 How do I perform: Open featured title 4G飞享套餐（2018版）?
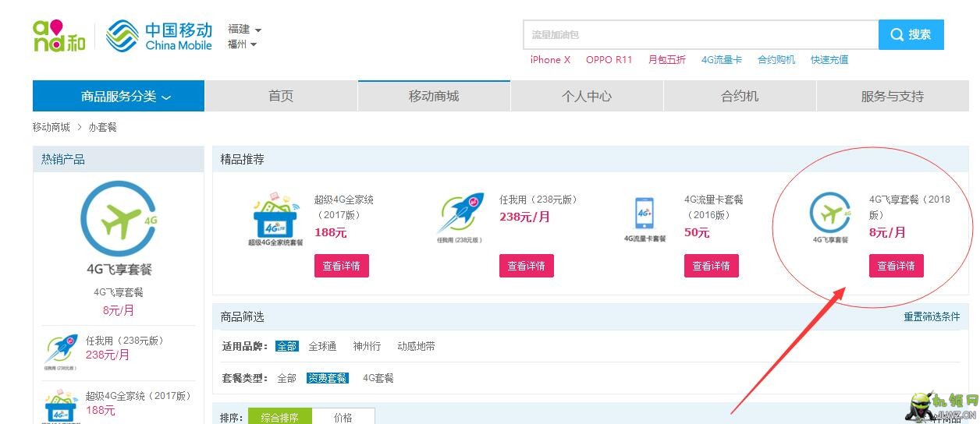pos(910,207)
